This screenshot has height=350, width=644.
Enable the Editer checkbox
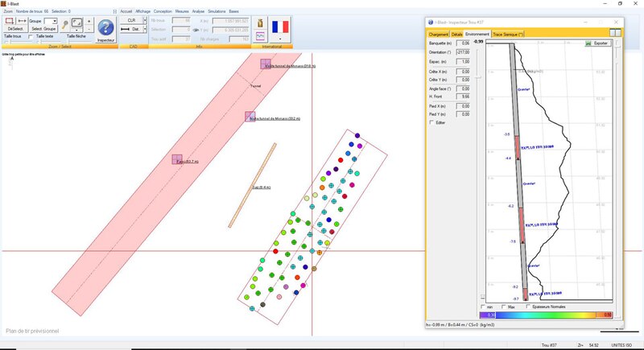click(x=431, y=122)
